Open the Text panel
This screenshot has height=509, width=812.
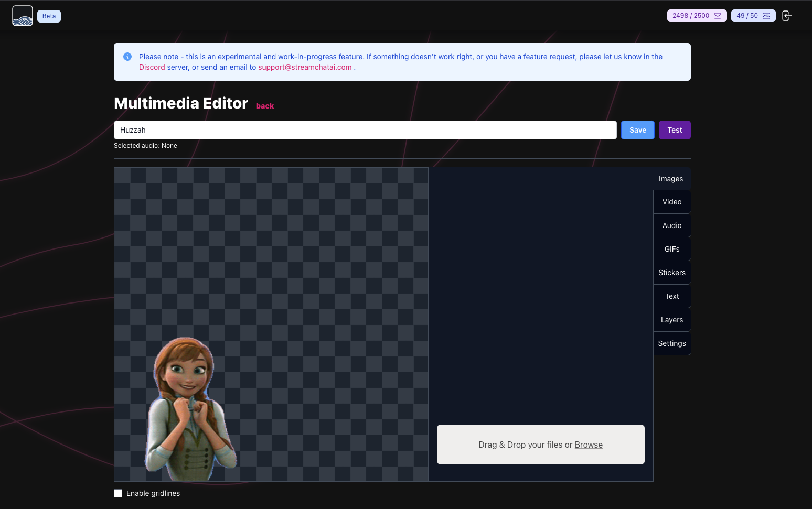[671, 296]
